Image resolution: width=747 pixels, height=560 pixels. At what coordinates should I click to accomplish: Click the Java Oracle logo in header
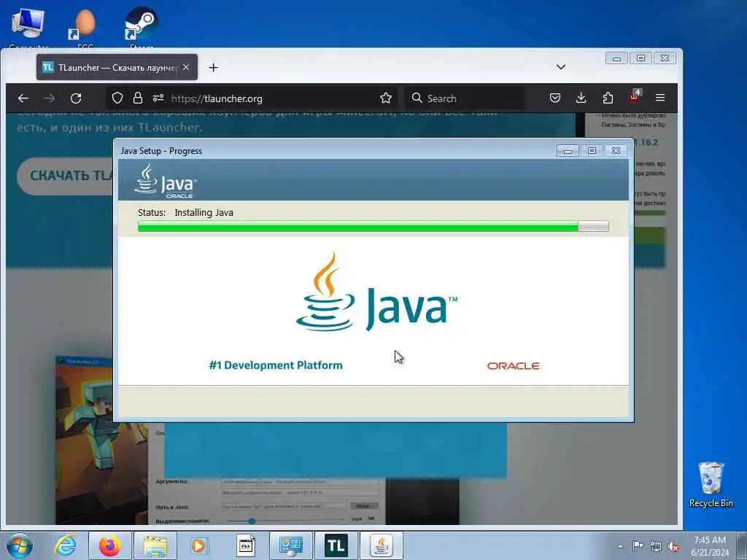point(165,182)
